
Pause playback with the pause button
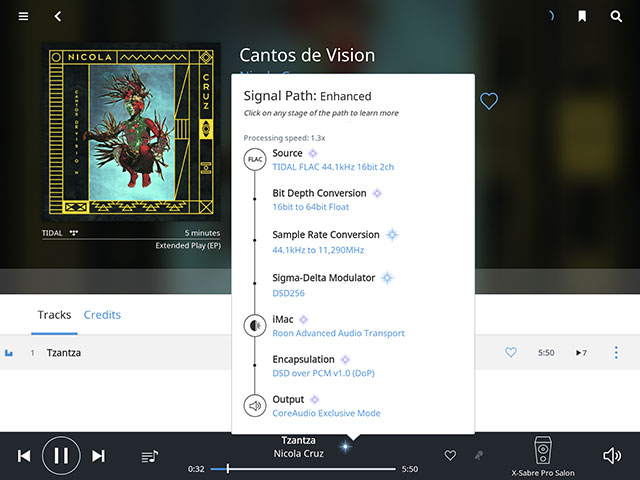61,456
